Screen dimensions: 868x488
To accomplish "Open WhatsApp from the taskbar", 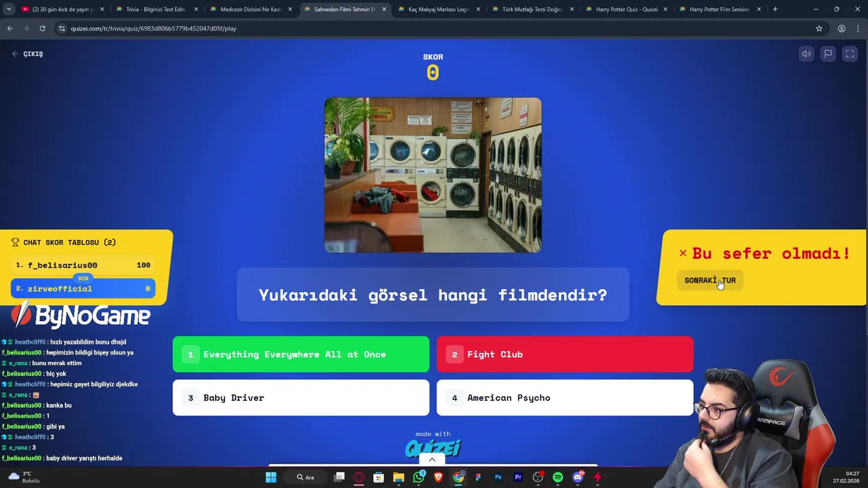I will click(418, 477).
